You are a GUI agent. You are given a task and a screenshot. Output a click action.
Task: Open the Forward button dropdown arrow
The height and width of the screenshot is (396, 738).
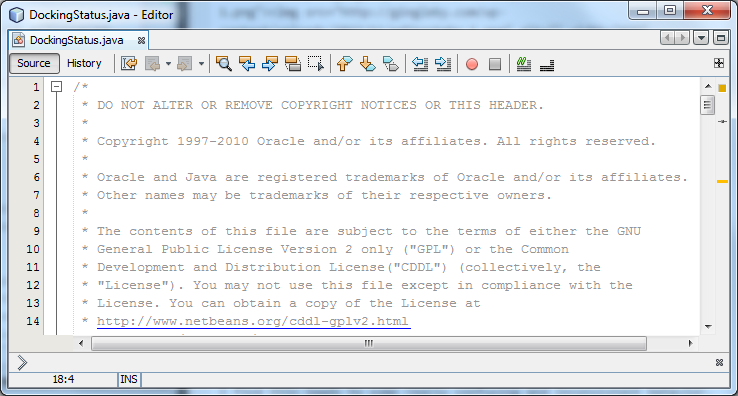[201, 64]
